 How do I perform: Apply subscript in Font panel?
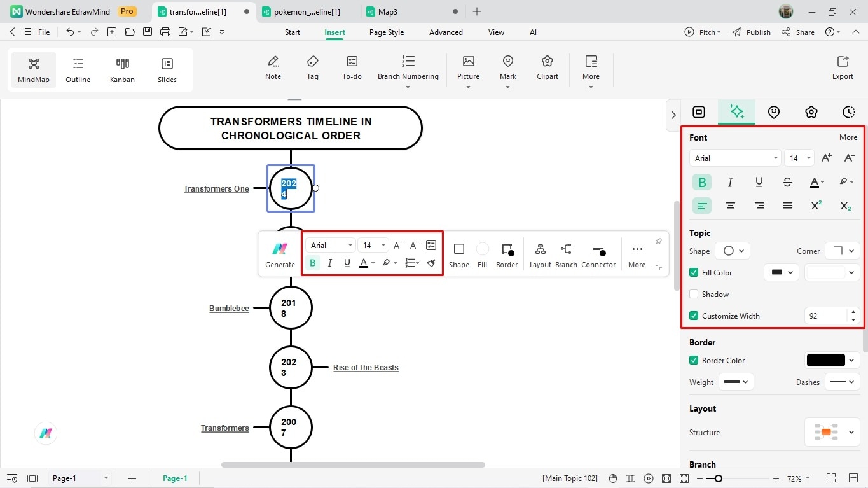tap(845, 206)
